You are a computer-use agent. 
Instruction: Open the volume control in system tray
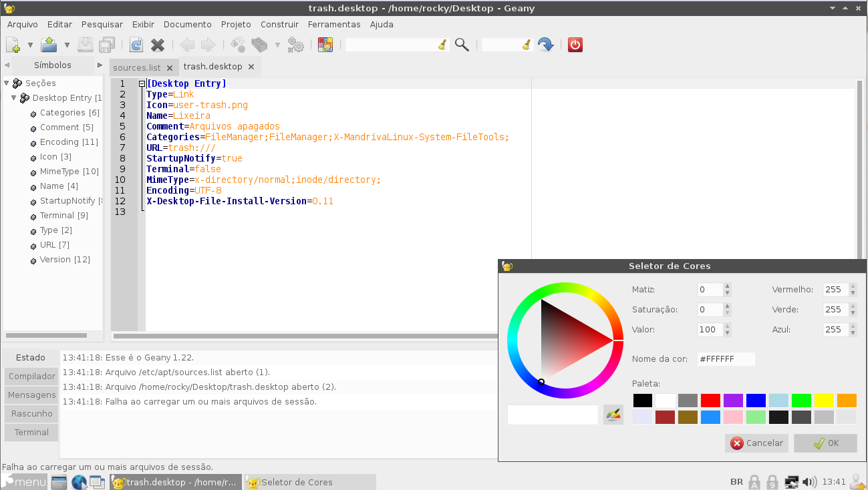pos(810,482)
